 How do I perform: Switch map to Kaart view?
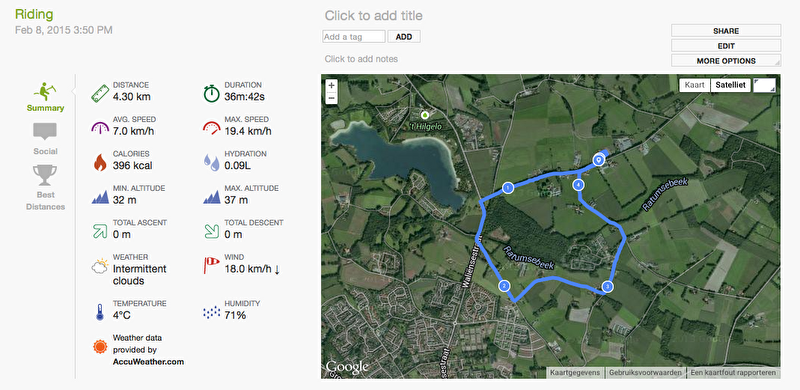point(694,85)
